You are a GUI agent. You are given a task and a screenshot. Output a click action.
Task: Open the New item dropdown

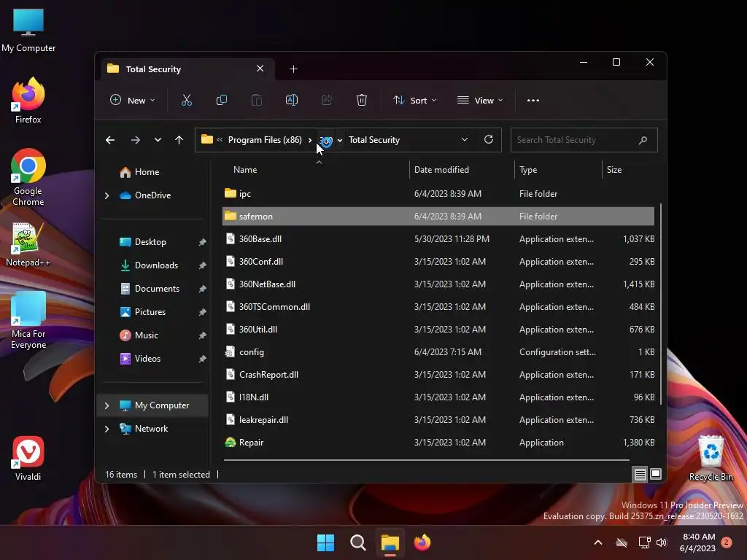pyautogui.click(x=133, y=101)
